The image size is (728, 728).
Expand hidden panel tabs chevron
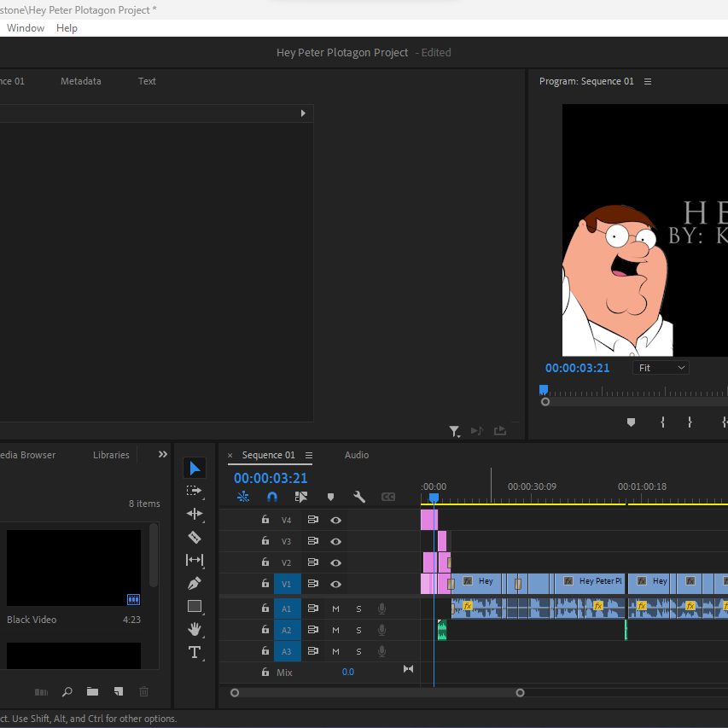[163, 455]
